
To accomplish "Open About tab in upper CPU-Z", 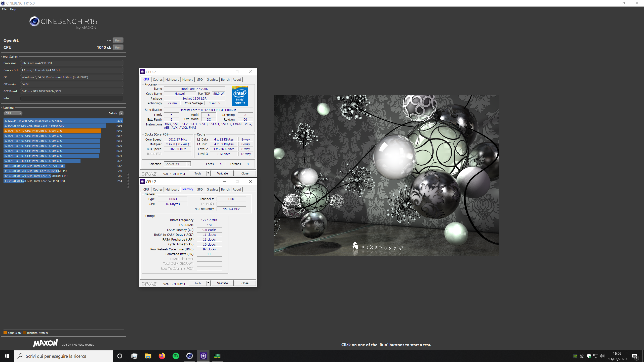I will (237, 79).
